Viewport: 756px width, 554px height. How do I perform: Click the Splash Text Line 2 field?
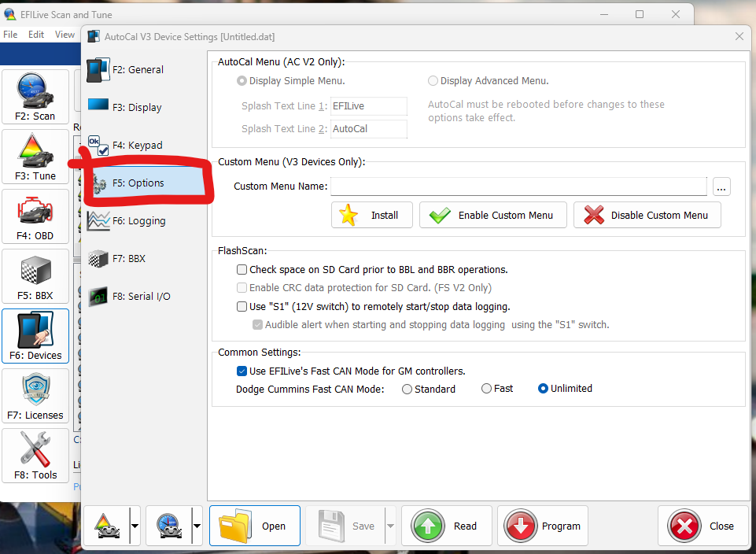(369, 129)
